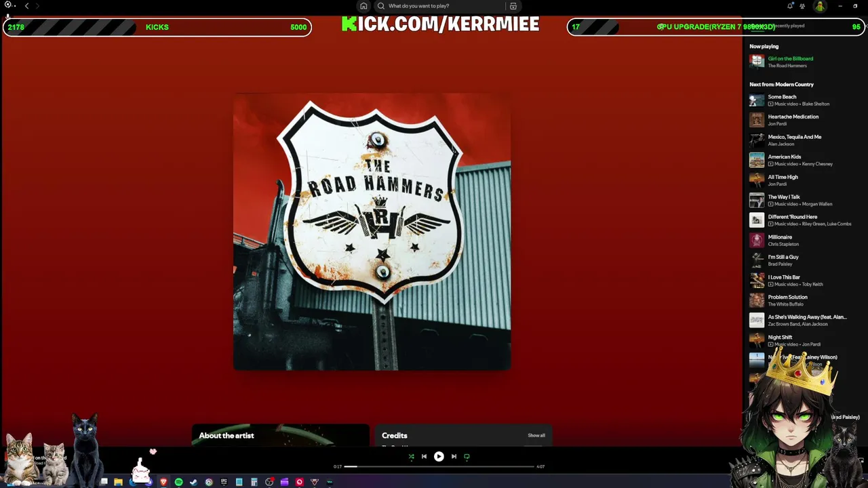Toggle repeat mode
The height and width of the screenshot is (488, 868).
pos(467,457)
